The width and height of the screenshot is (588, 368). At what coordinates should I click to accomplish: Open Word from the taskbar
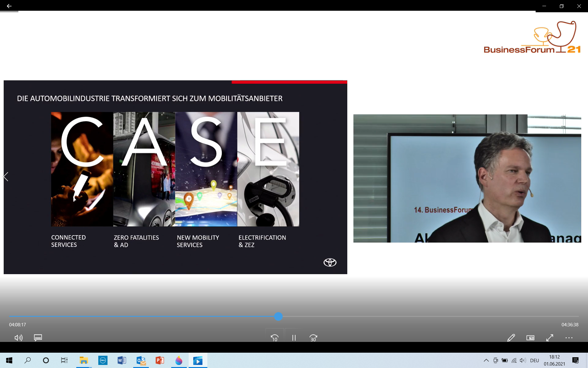pyautogui.click(x=122, y=360)
